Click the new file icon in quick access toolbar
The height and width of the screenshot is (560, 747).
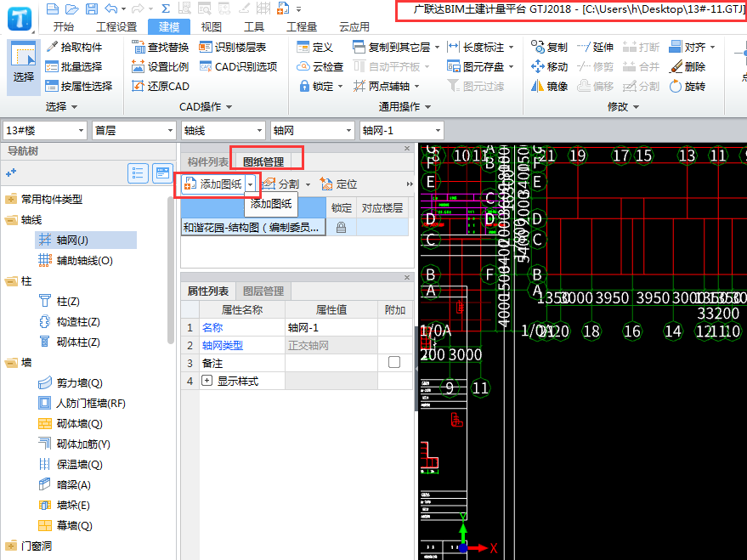click(x=53, y=8)
